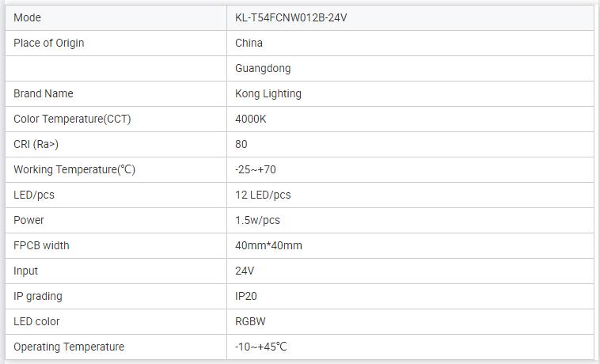Click the 24V input value
This screenshot has height=364, width=600.
(245, 271)
